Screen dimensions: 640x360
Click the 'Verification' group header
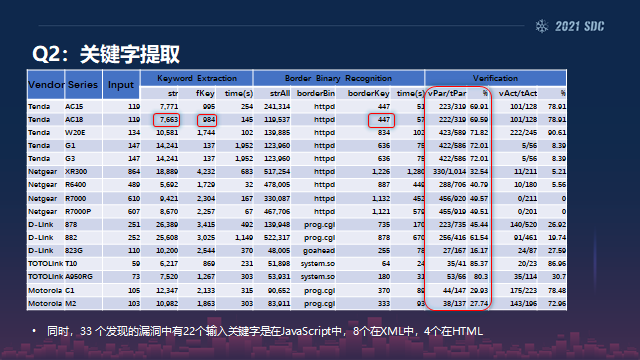[x=495, y=78]
